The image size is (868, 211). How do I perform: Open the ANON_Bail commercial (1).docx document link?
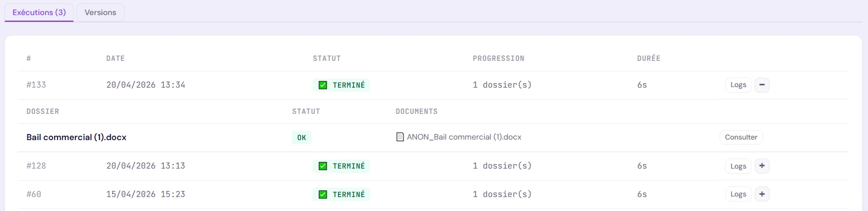point(464,137)
